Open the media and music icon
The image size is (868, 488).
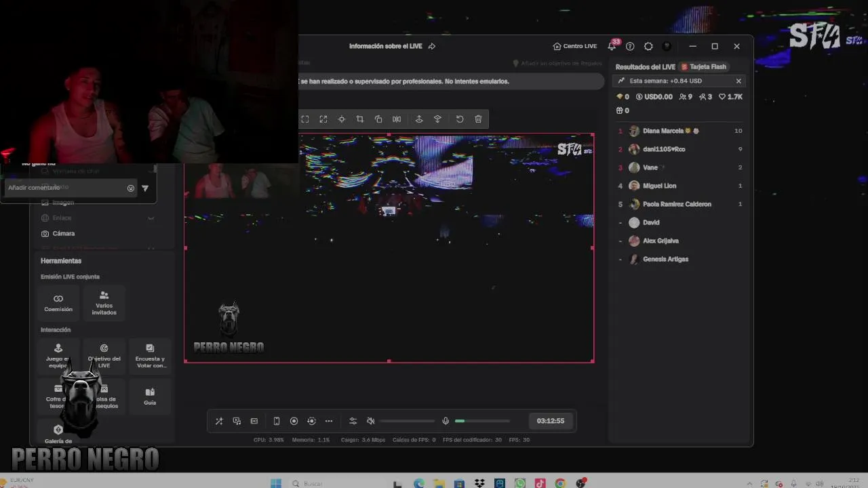coord(237,421)
